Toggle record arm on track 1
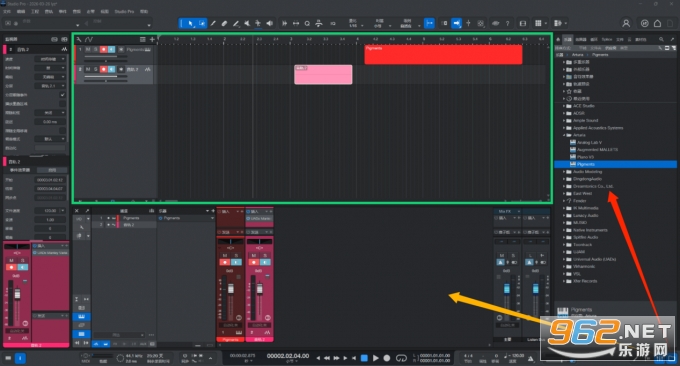The height and width of the screenshot is (366, 680). click(104, 49)
